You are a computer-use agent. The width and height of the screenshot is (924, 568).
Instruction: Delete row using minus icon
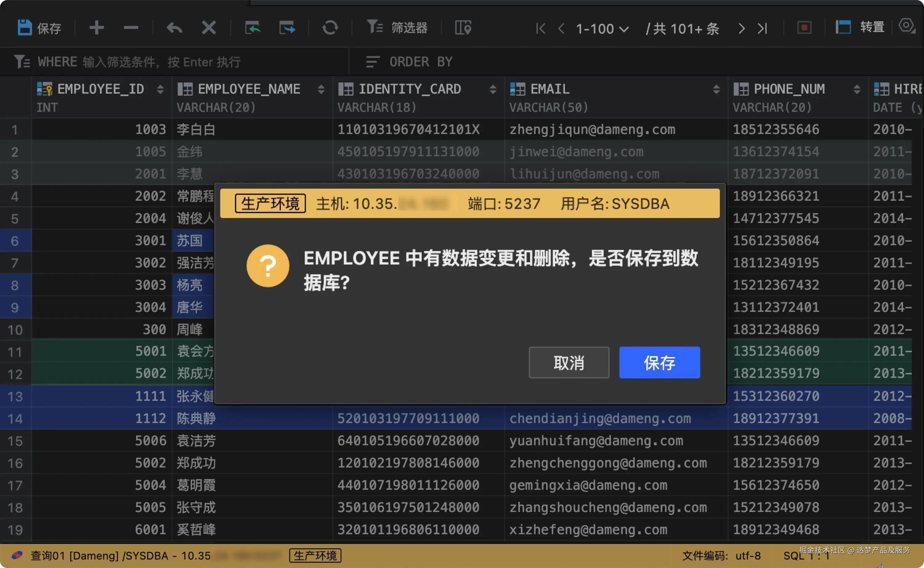pyautogui.click(x=131, y=28)
